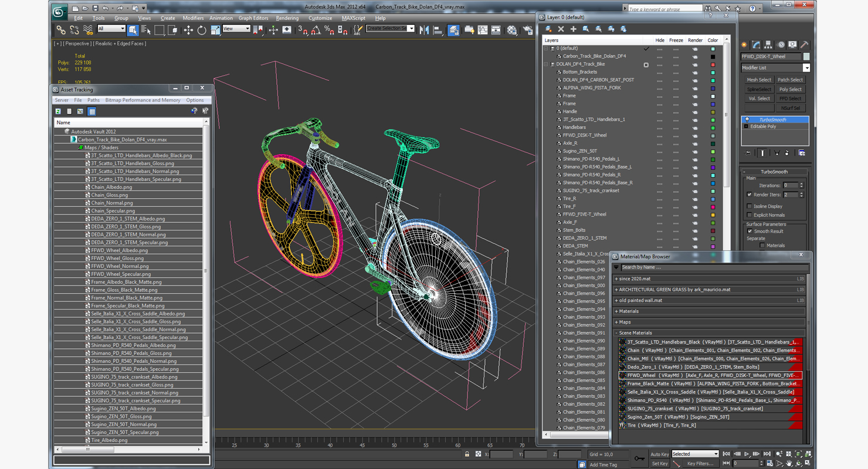
Task: Click Delete layer X icon in Layer dialog
Action: (x=561, y=29)
